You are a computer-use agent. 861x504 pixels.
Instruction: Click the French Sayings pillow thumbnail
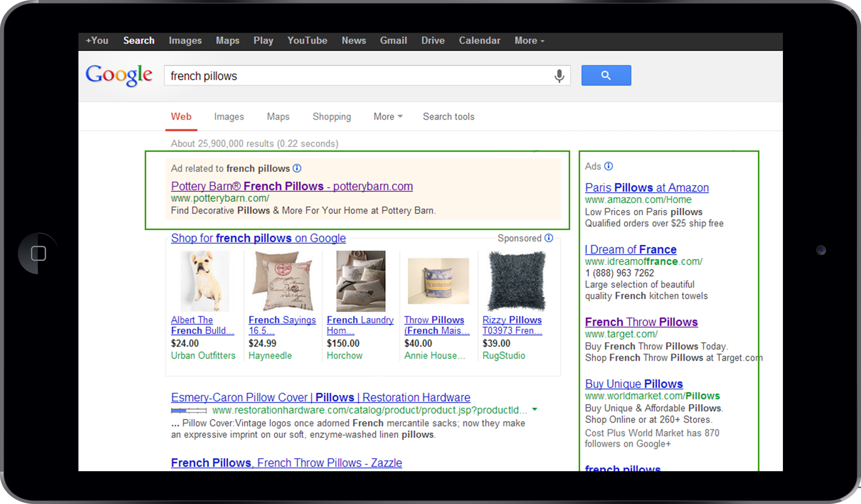[x=282, y=281]
